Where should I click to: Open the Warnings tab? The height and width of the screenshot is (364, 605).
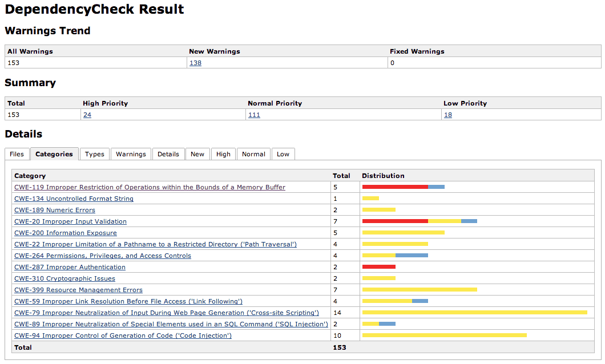tap(131, 154)
